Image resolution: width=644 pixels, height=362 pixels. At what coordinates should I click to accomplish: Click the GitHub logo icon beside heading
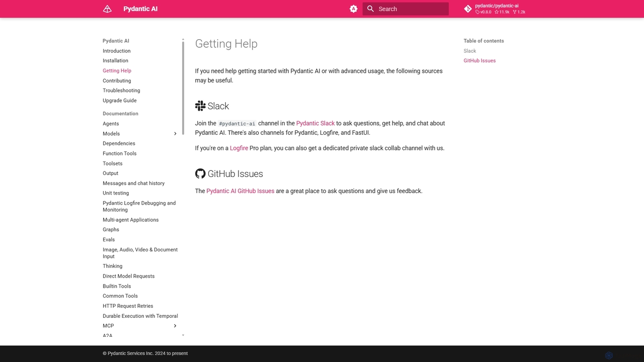point(200,173)
